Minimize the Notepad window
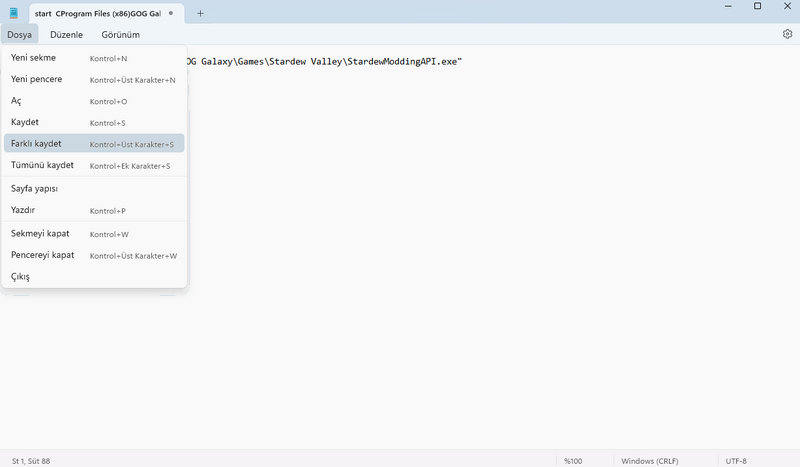800x467 pixels. coord(728,7)
